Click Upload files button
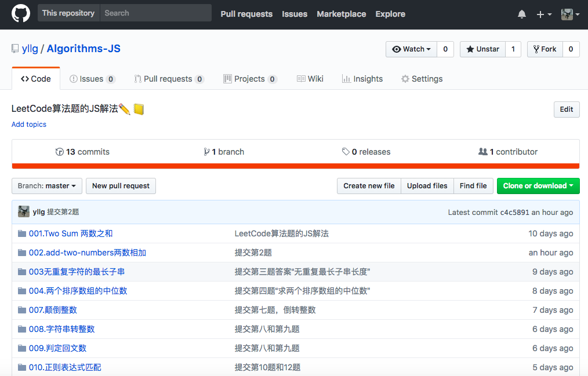 427,186
